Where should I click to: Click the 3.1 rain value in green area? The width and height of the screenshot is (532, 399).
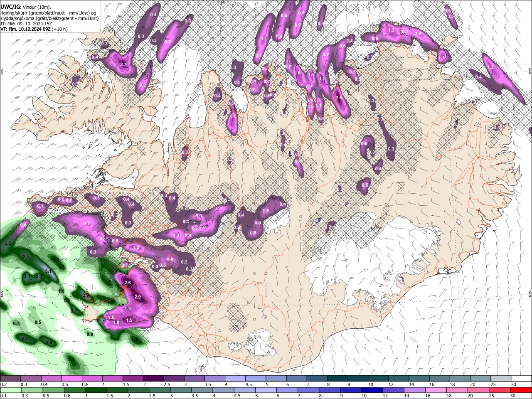pyautogui.click(x=27, y=276)
